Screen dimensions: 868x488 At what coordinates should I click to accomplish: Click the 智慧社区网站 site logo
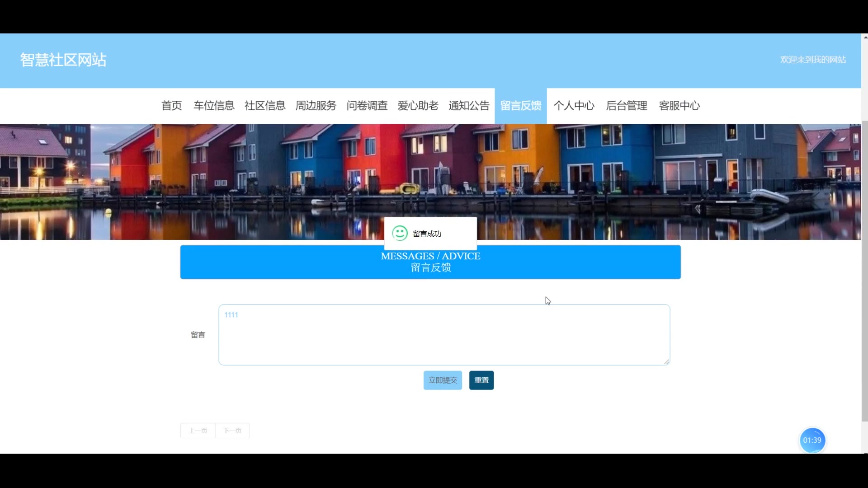click(x=63, y=60)
